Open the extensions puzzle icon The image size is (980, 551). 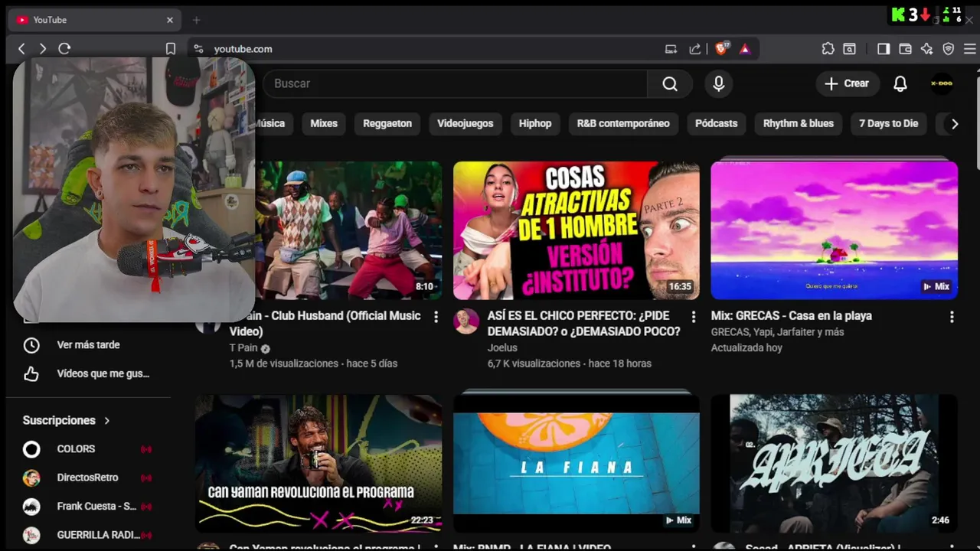(828, 49)
